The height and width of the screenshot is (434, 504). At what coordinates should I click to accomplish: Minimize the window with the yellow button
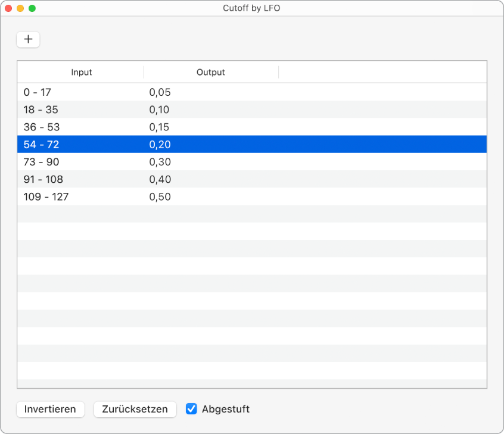pos(20,9)
